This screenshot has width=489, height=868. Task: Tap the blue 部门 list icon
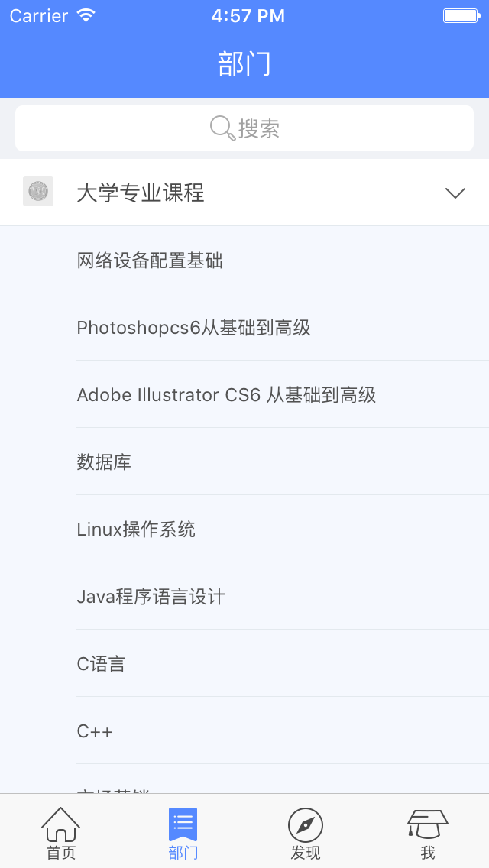click(183, 824)
